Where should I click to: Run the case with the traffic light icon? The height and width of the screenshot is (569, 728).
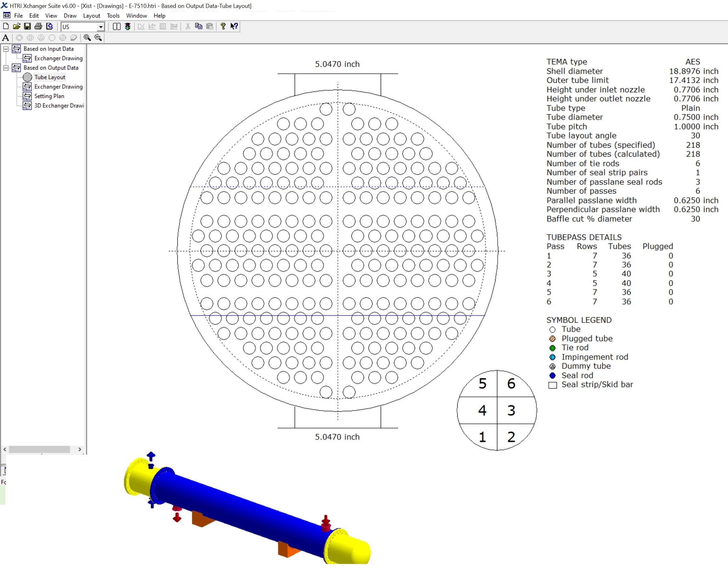[128, 26]
